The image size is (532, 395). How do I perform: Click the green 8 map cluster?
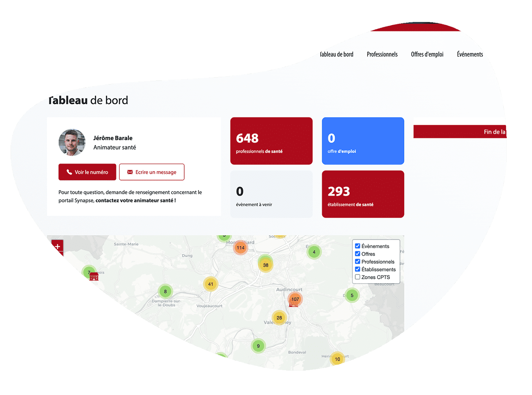tap(165, 291)
